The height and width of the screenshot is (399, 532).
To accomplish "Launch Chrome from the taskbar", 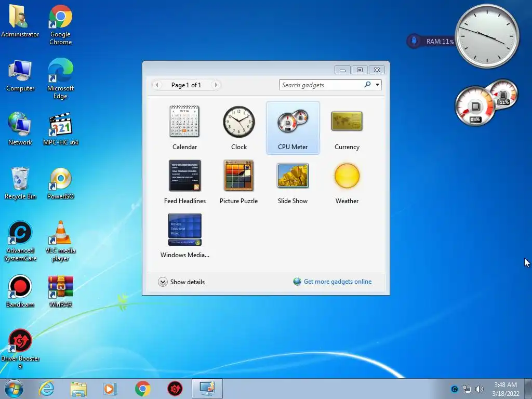I will pyautogui.click(x=142, y=389).
